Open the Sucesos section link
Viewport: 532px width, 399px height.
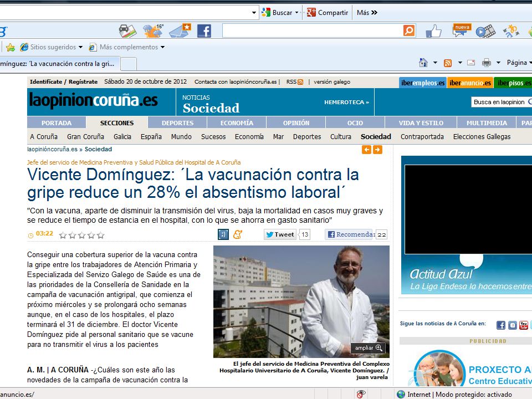click(213, 136)
